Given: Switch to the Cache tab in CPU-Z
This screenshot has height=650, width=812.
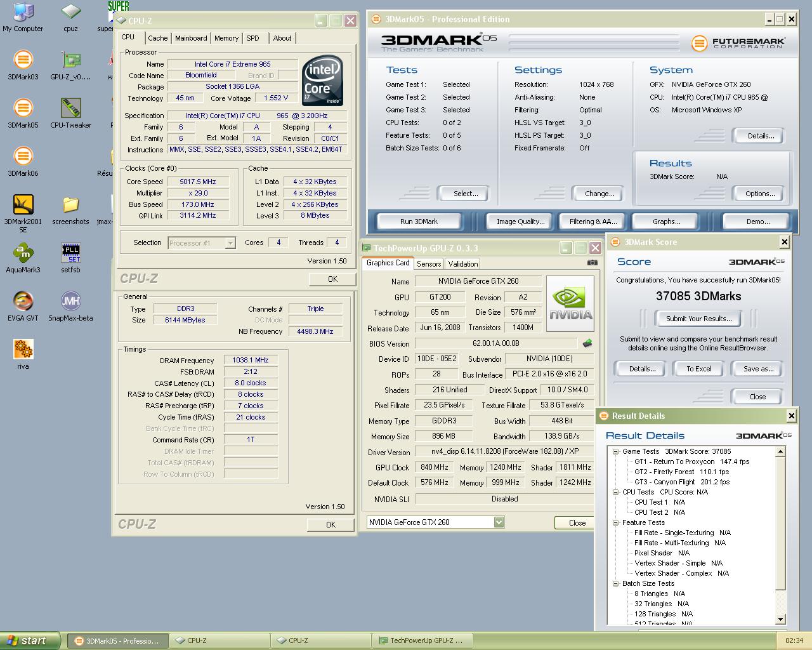Looking at the screenshot, I should click(x=158, y=38).
